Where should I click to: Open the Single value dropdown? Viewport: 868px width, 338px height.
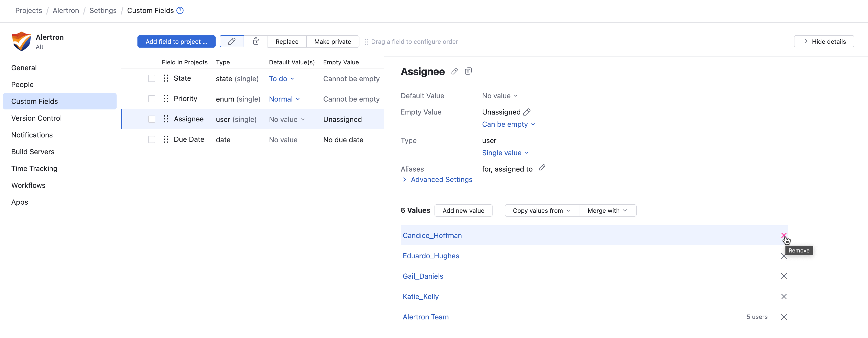point(506,153)
